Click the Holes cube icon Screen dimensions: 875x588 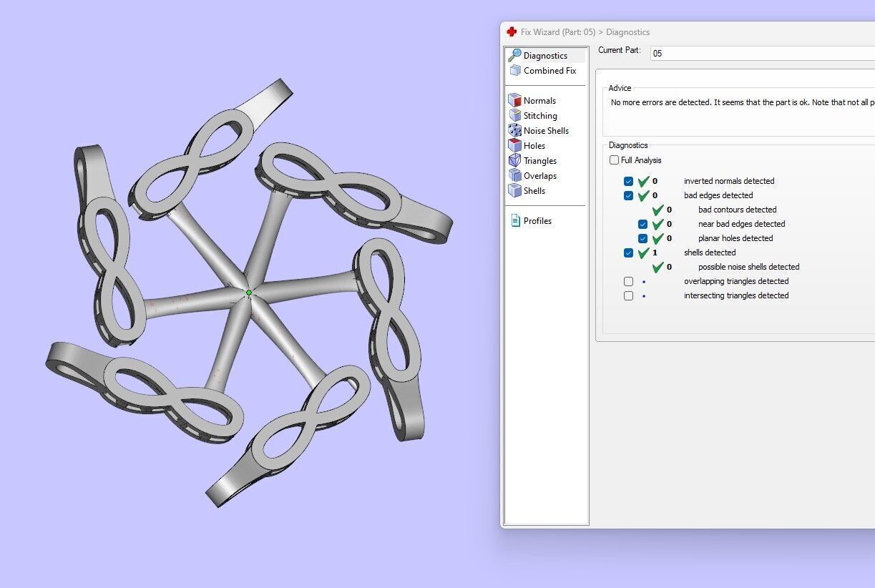point(514,145)
